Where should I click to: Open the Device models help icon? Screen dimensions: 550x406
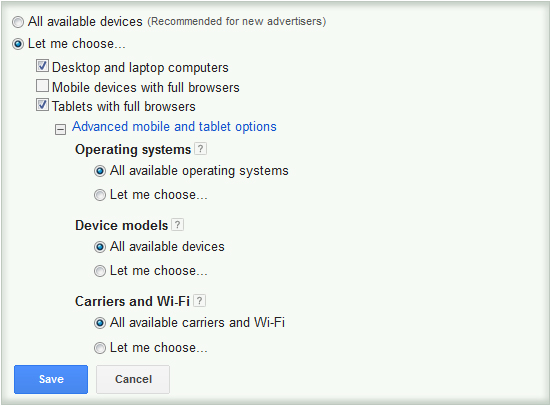(x=177, y=225)
